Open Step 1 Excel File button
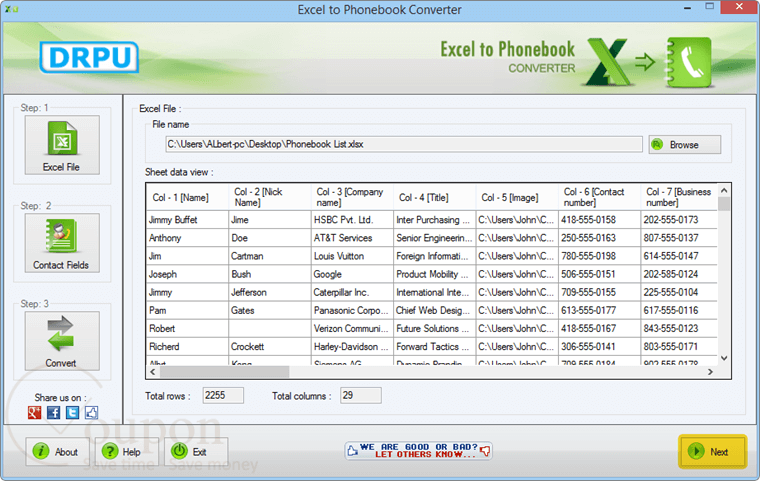The height and width of the screenshot is (481, 760). [62, 145]
